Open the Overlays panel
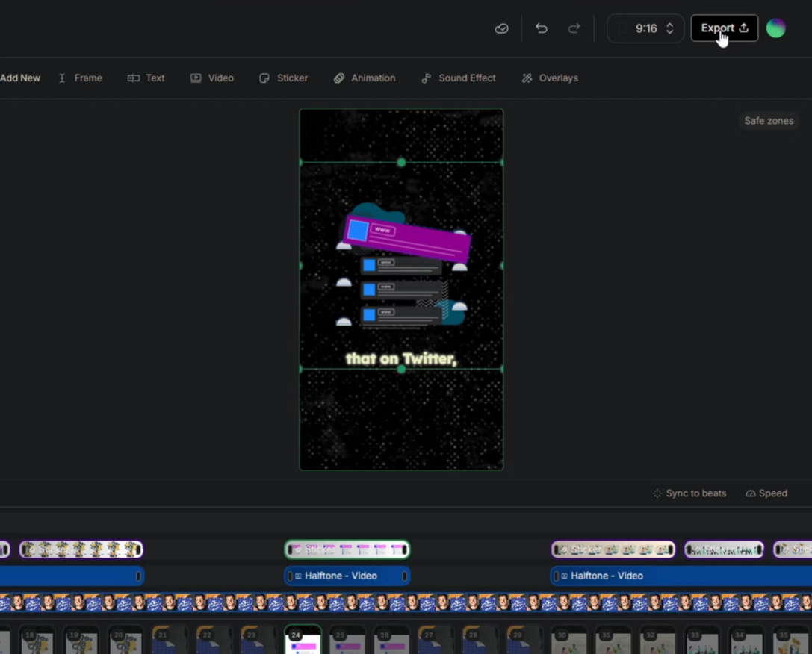Screen dimensions: 812x654 [549, 78]
